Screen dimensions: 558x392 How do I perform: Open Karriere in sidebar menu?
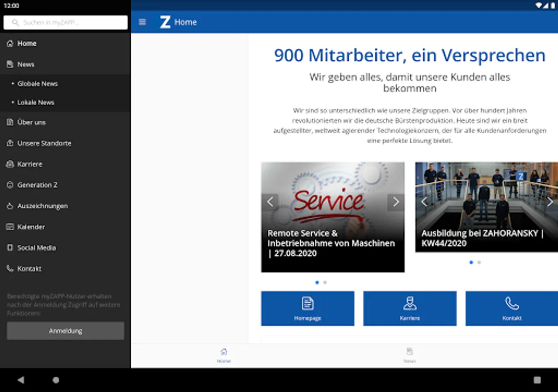click(x=65, y=164)
